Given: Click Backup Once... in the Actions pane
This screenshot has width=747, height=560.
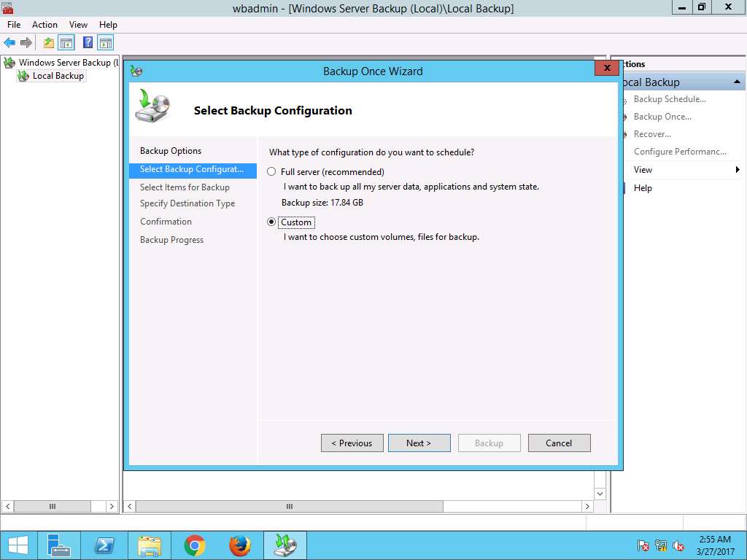Looking at the screenshot, I should click(662, 117).
